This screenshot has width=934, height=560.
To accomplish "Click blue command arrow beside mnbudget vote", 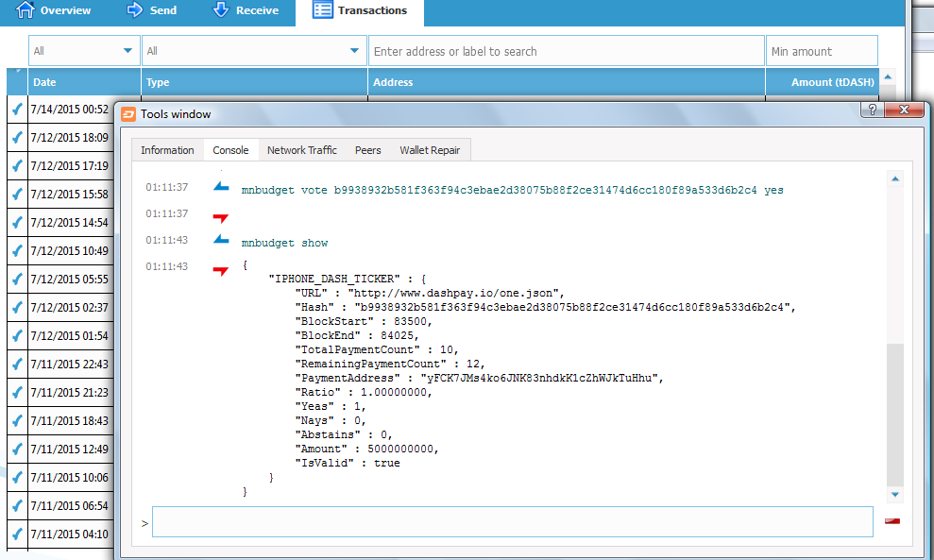I will (x=221, y=186).
